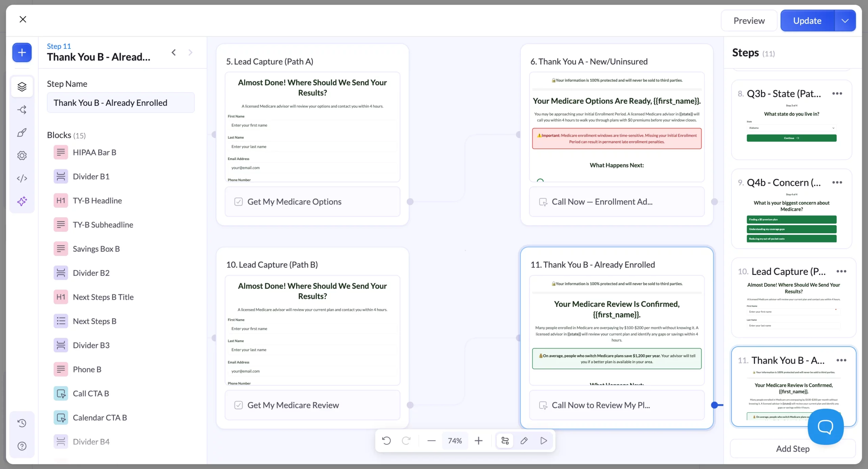This screenshot has height=469, width=868.
Task: Open the logic branching icon in sidebar
Action: [22, 110]
